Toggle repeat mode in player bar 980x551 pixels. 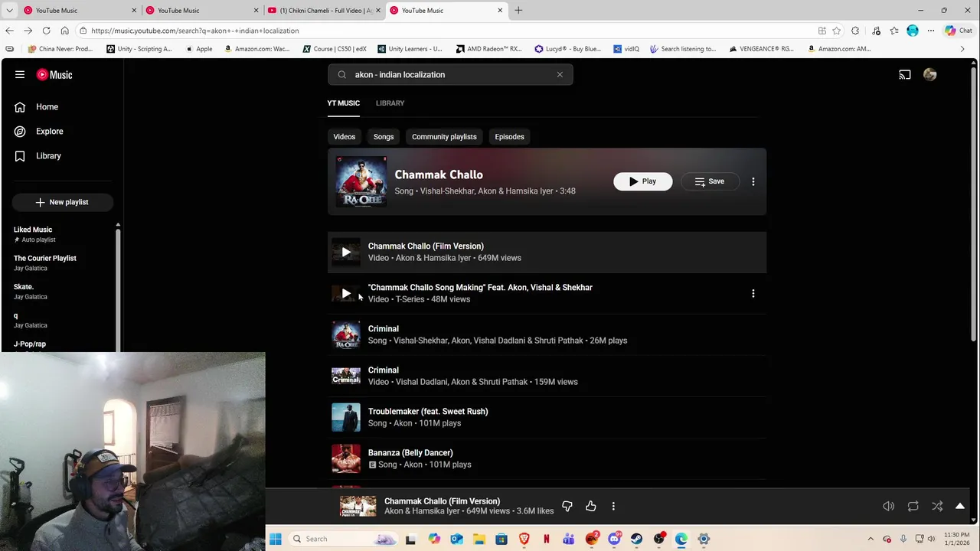point(913,506)
